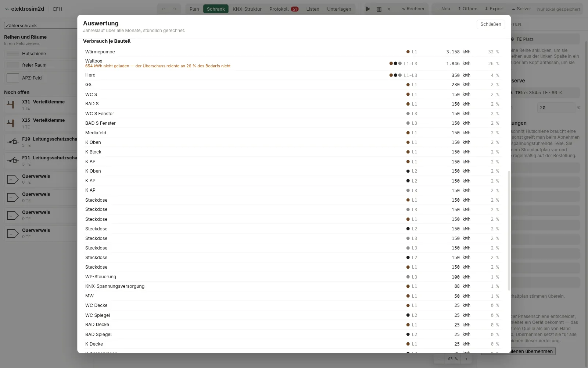
Task: Click the undo arrow icon
Action: click(x=164, y=9)
